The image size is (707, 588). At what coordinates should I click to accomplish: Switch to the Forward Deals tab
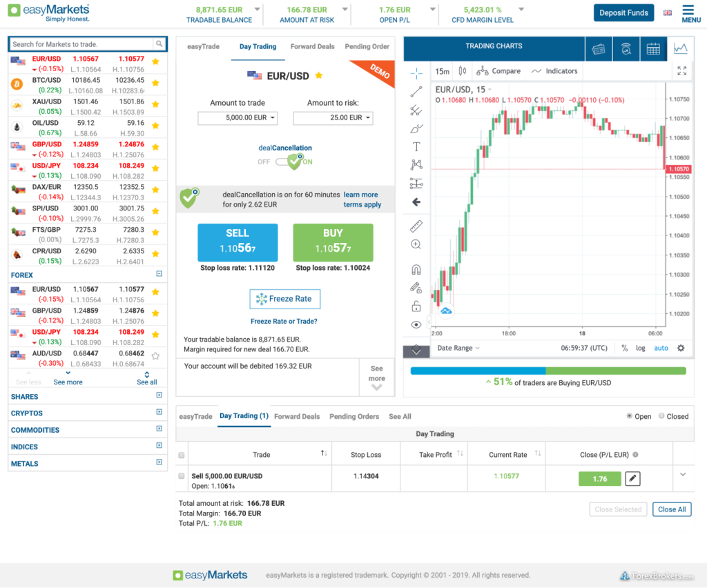312,47
